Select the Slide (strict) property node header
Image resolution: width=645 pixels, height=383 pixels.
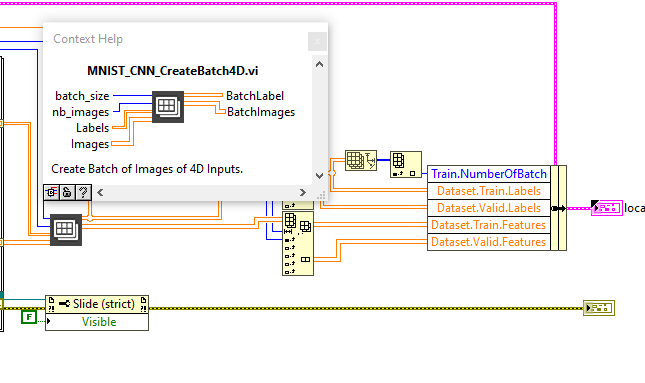click(x=97, y=304)
